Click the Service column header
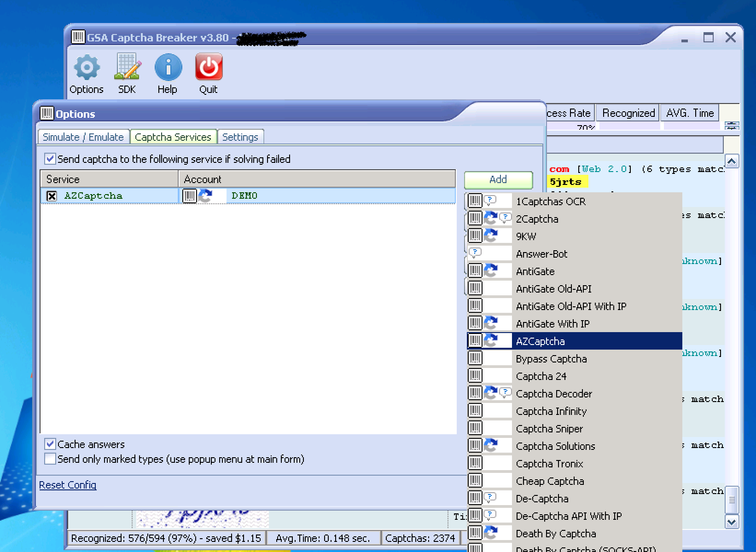This screenshot has width=756, height=552. tap(110, 179)
